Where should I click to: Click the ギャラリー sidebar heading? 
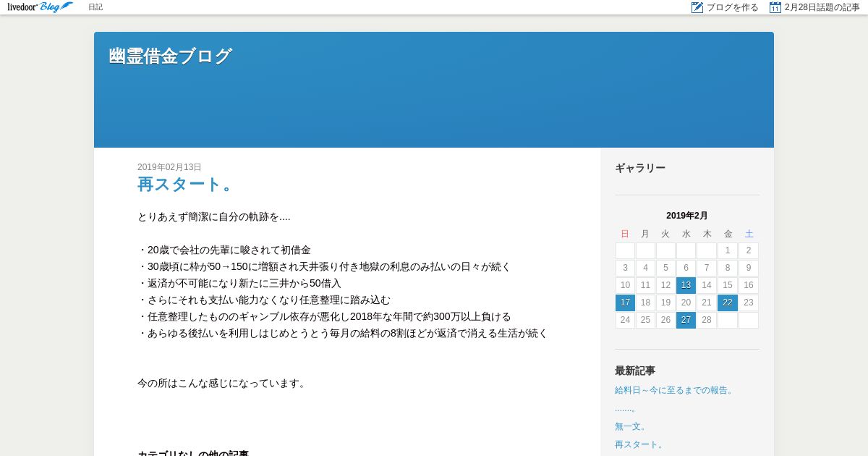click(x=640, y=168)
